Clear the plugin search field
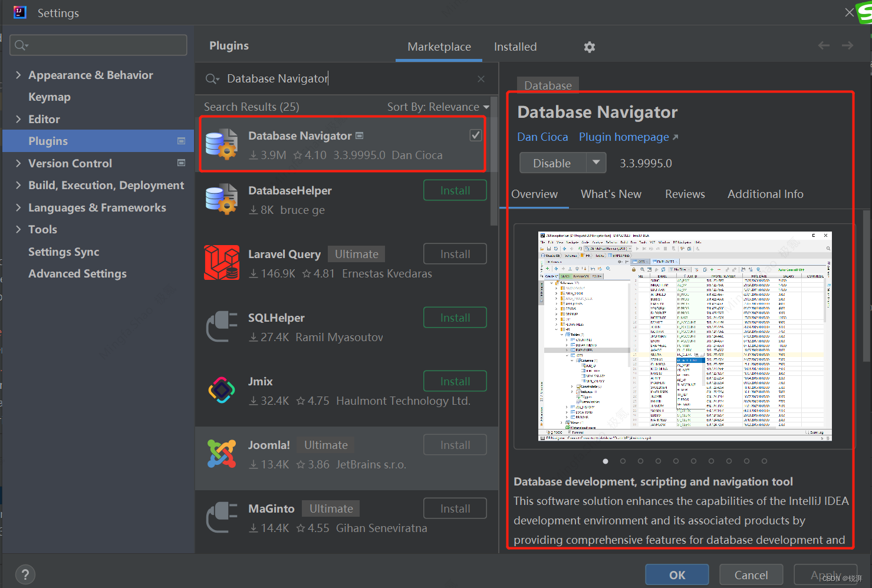 [x=481, y=79]
